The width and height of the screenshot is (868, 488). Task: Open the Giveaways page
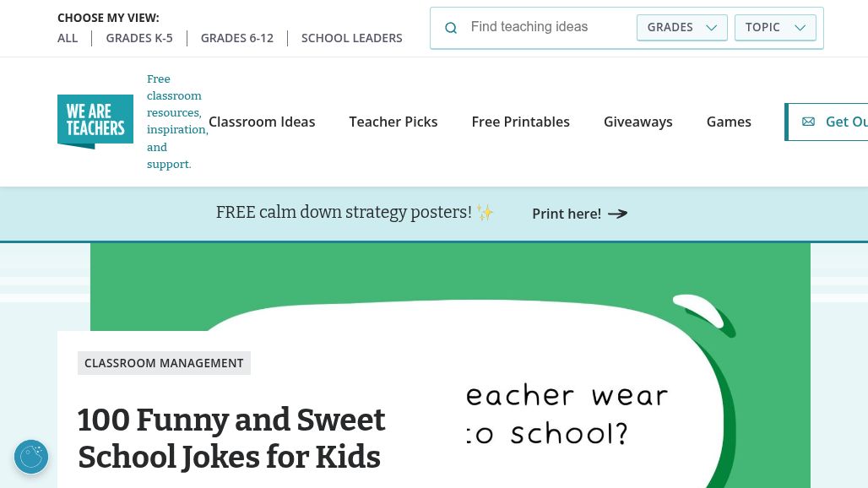pyautogui.click(x=638, y=122)
